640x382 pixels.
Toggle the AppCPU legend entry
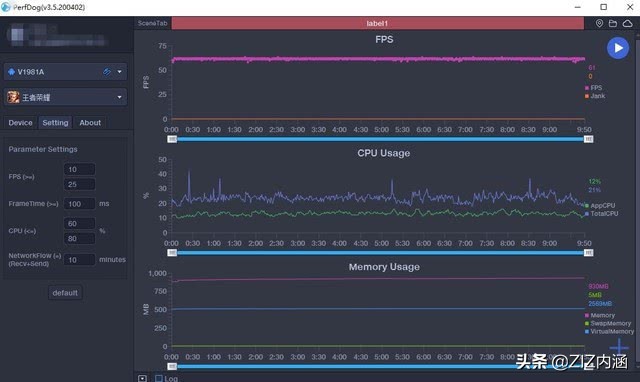coord(600,205)
